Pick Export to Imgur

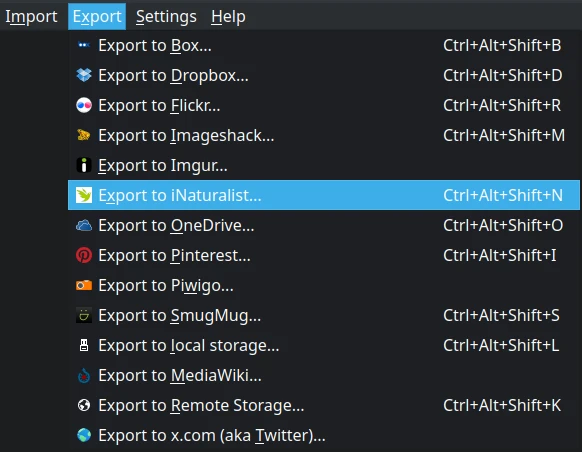click(x=324, y=165)
